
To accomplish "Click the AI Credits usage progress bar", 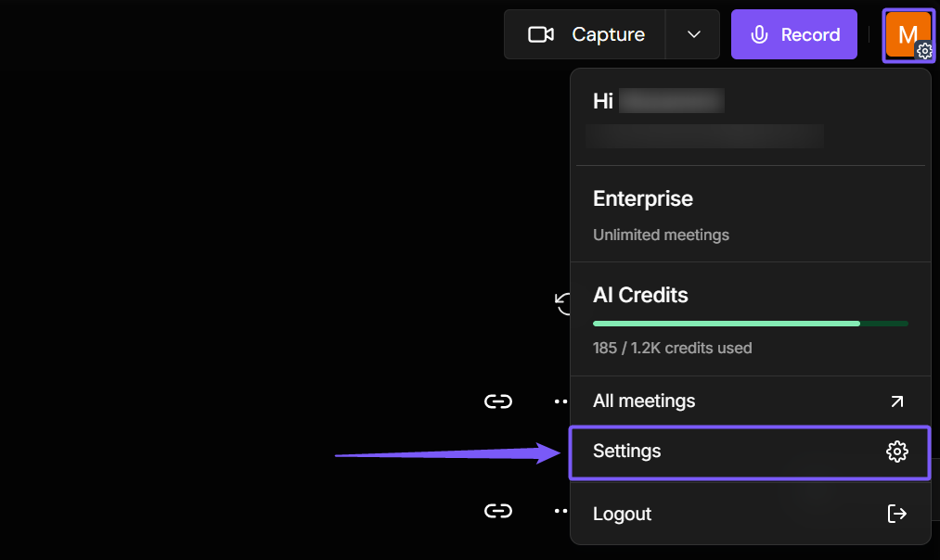I will [x=750, y=324].
